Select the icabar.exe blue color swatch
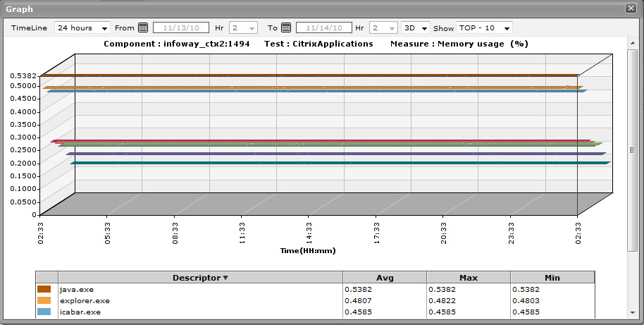Viewport: 644px width, 325px height. coord(44,312)
